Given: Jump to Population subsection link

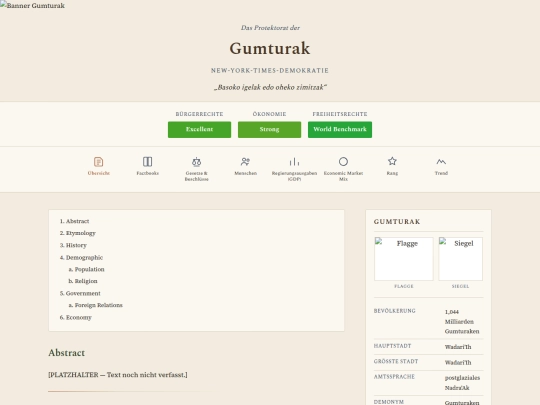Looking at the screenshot, I should [90, 269].
